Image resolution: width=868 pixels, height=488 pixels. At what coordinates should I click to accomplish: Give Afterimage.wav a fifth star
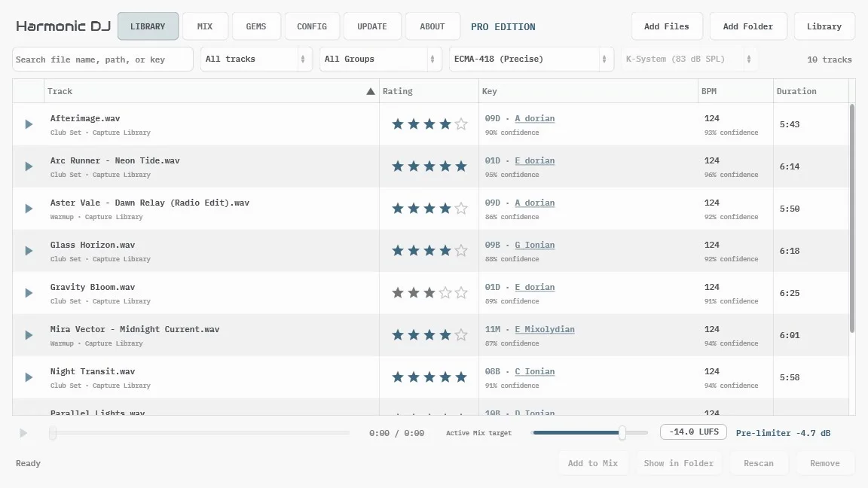click(461, 124)
